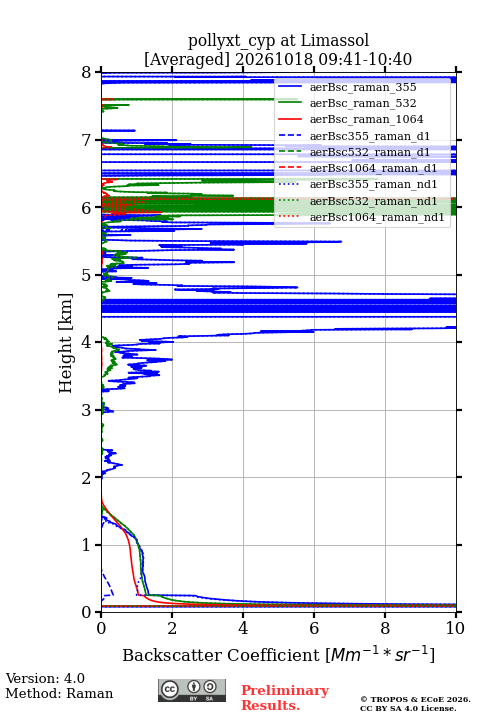Click x-axis tick label 10
This screenshot has width=480, height=720.
[x=455, y=628]
